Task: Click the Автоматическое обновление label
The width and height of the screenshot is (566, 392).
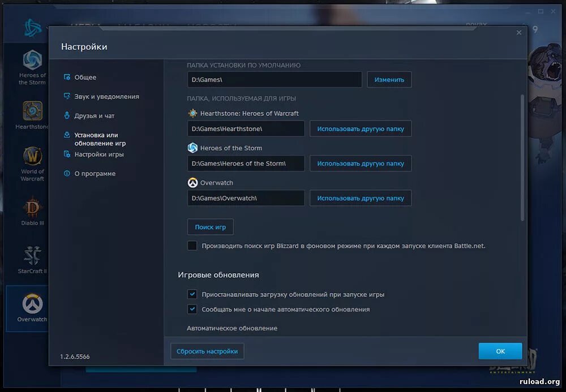Action: [232, 328]
